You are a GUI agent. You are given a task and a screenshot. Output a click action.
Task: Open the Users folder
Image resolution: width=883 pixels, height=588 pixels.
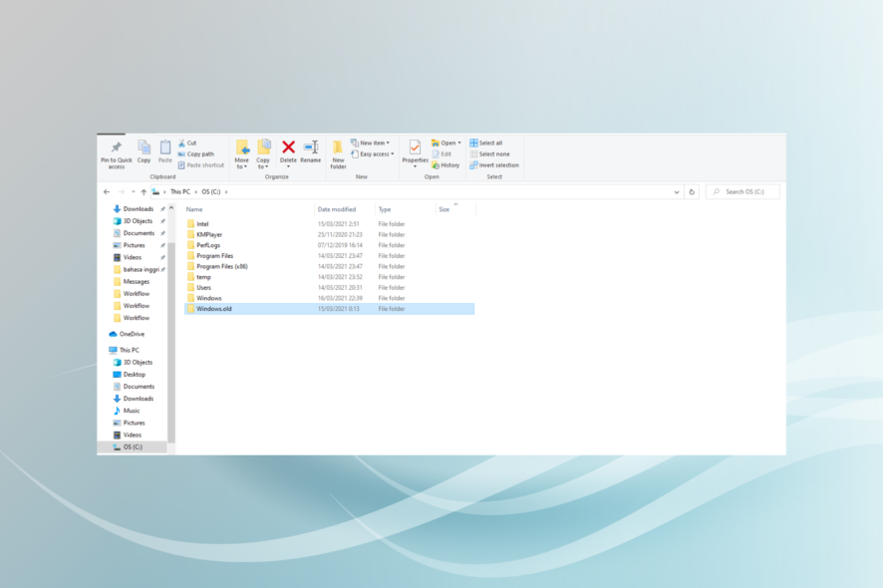205,287
